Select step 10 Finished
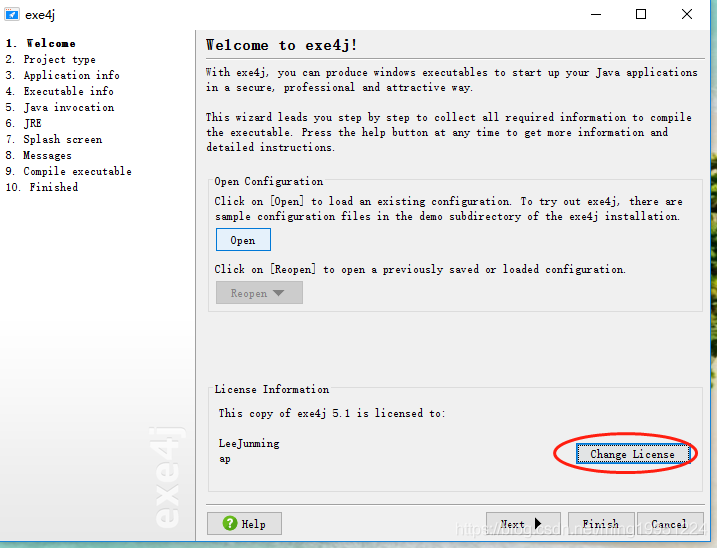The width and height of the screenshot is (717, 548). [42, 188]
